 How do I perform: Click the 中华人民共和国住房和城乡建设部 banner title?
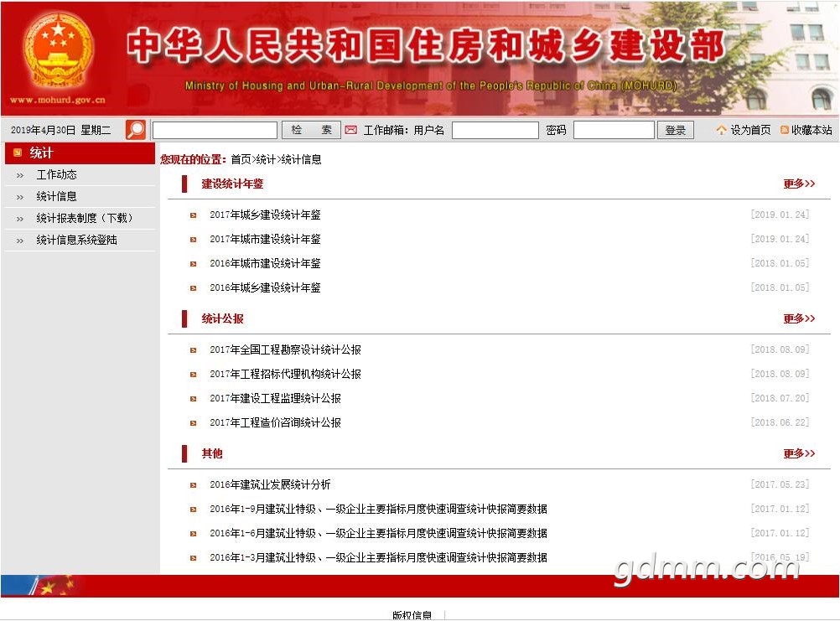(x=426, y=45)
